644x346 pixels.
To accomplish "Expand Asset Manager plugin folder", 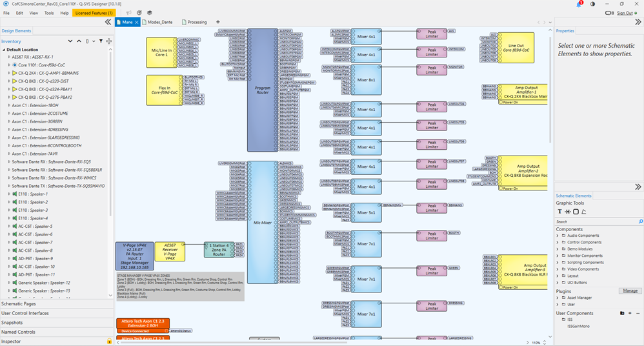I will (x=558, y=298).
